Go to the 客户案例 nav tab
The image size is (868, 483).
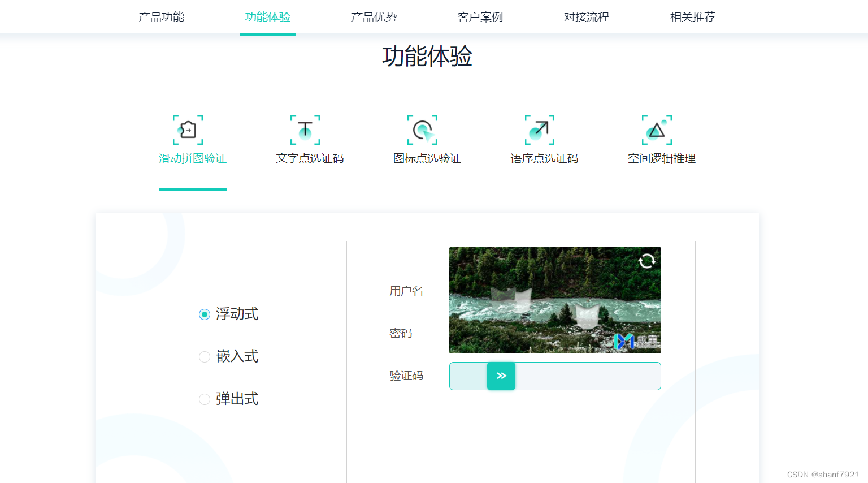tap(480, 17)
